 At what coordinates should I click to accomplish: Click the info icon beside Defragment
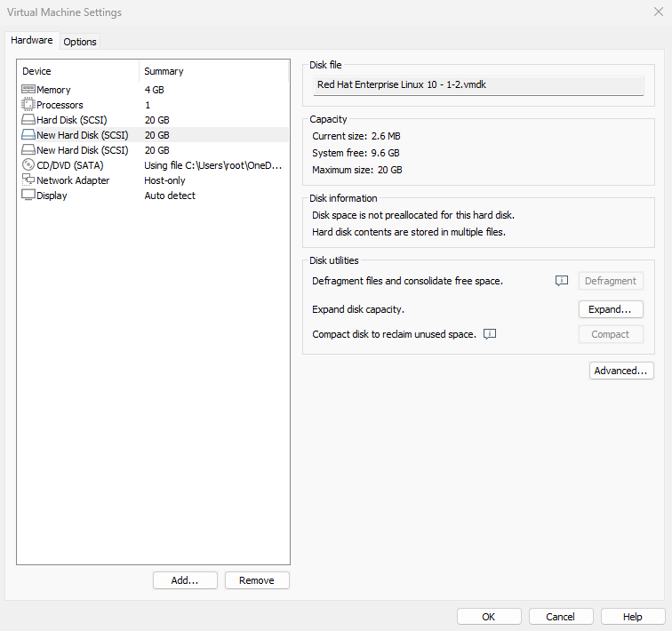(x=561, y=281)
